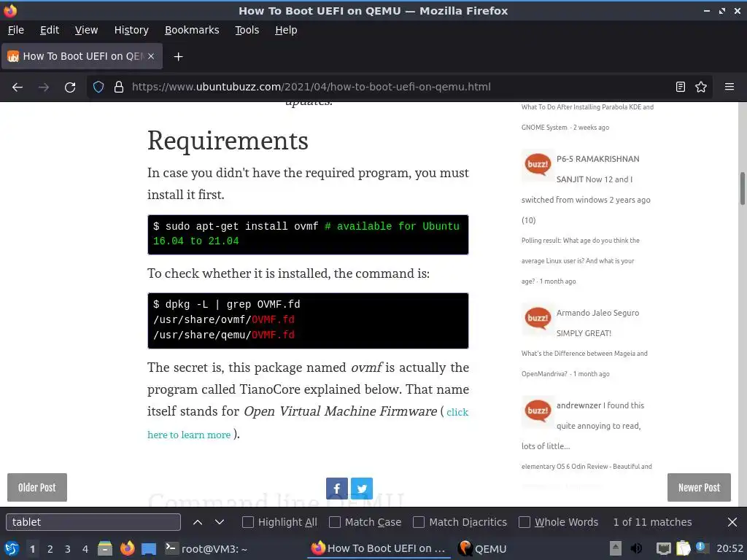Reload the current page
747x560 pixels.
point(70,87)
